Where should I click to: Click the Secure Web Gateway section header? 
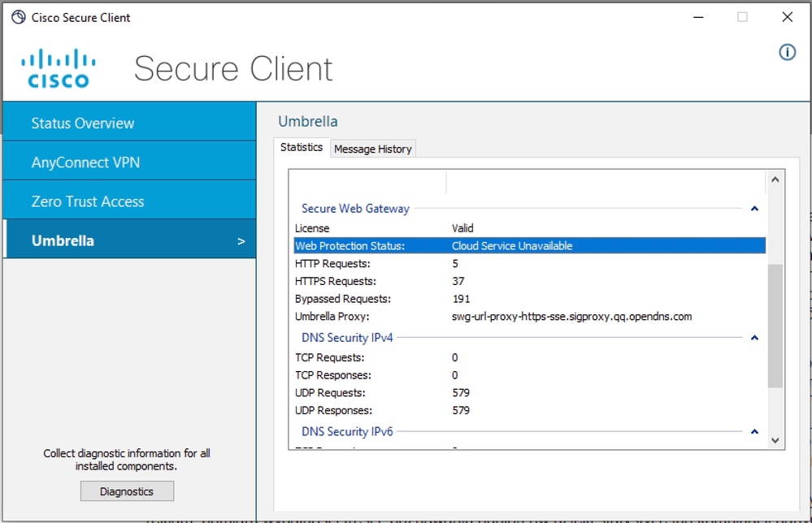click(355, 209)
